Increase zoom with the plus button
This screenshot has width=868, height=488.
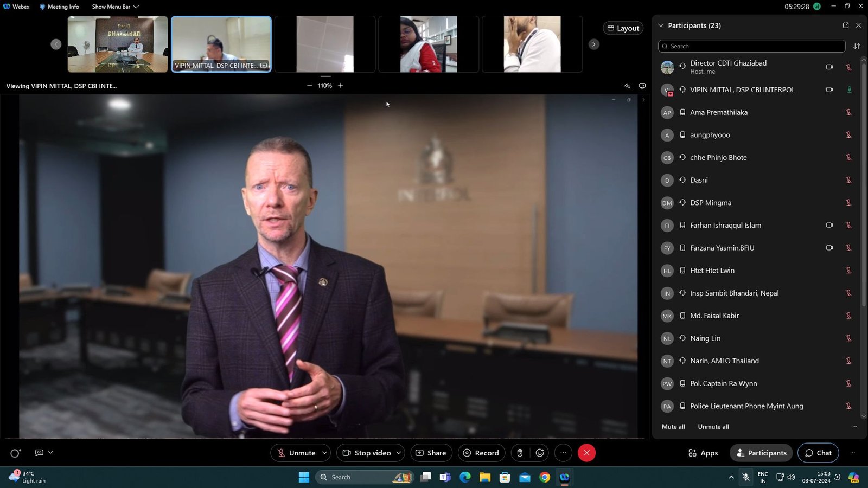(340, 86)
